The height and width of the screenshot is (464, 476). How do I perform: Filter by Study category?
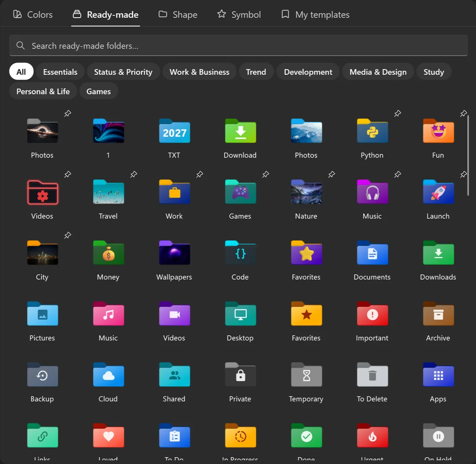(x=434, y=72)
